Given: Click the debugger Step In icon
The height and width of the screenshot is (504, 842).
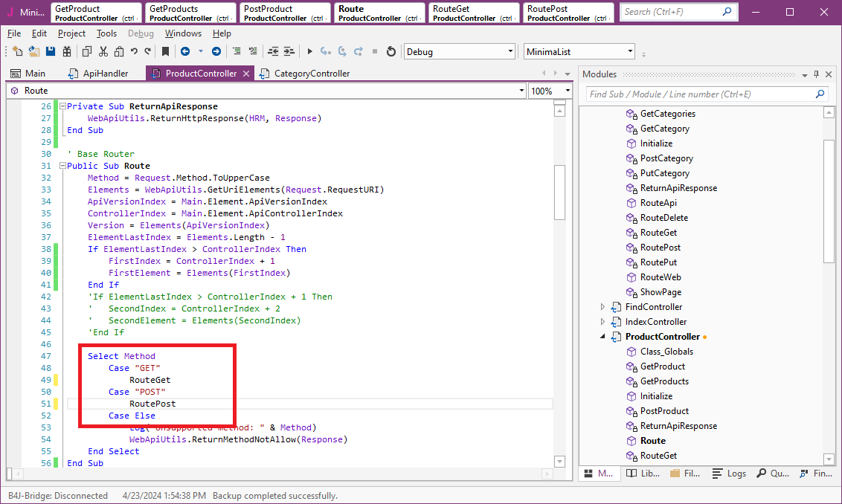Looking at the screenshot, I should tap(325, 51).
